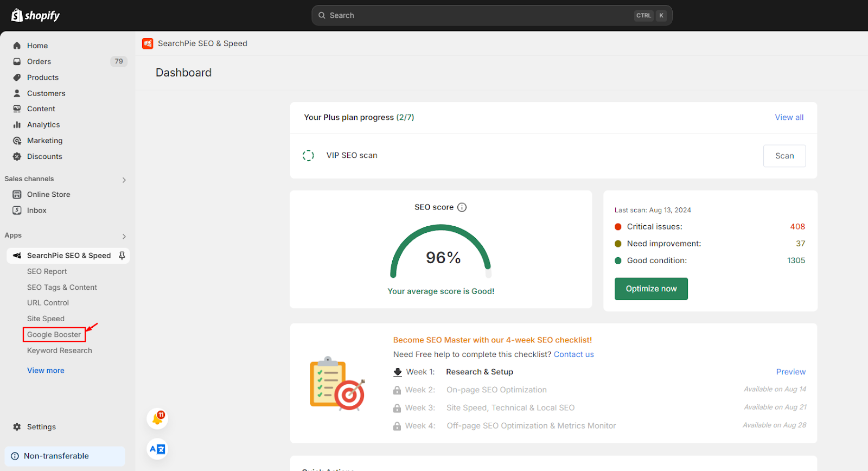Click the checklist clipboard illustration
The image size is (868, 471).
click(x=337, y=384)
